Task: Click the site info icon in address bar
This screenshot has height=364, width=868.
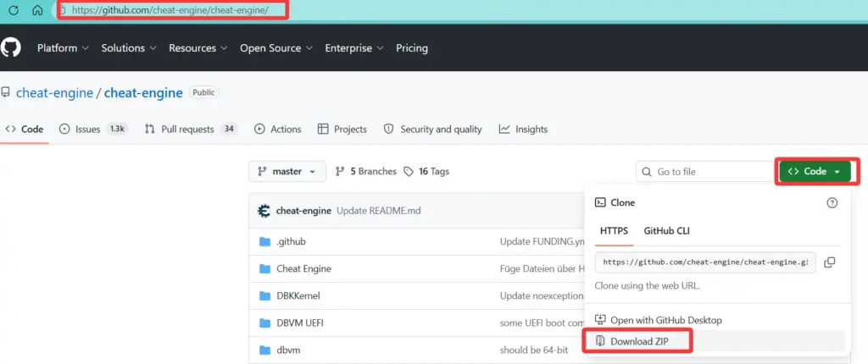Action: pos(63,10)
